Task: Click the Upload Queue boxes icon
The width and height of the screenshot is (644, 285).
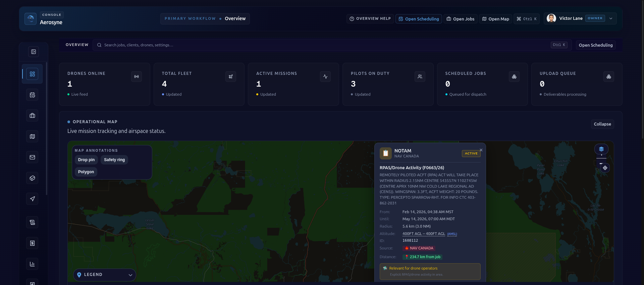Action: (609, 77)
